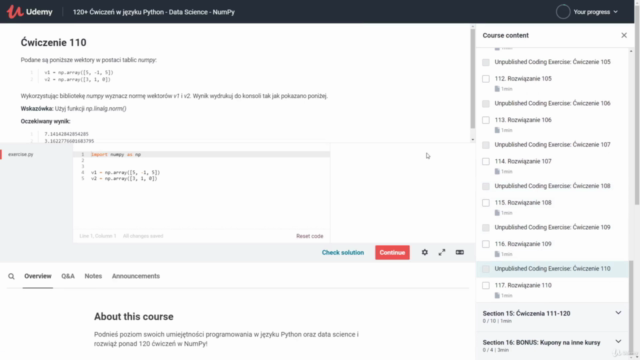Image resolution: width=640 pixels, height=360 pixels.
Task: Select the exercise.py file tab
Action: coord(21,154)
